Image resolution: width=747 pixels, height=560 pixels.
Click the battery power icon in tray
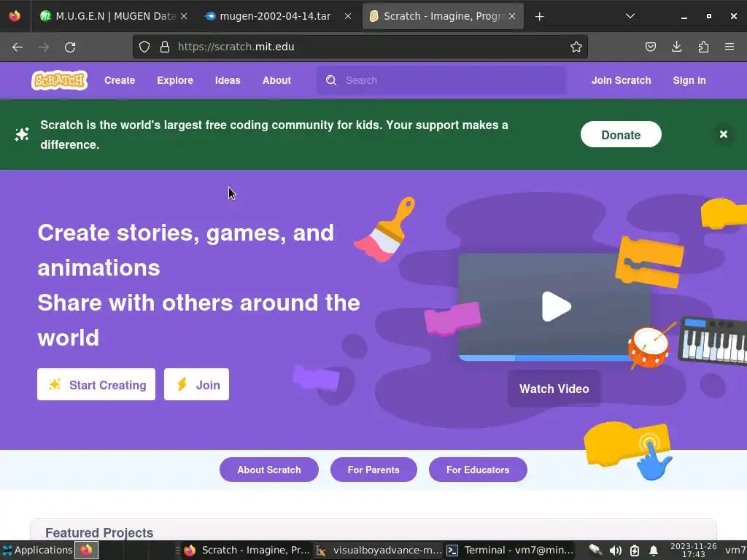click(635, 551)
